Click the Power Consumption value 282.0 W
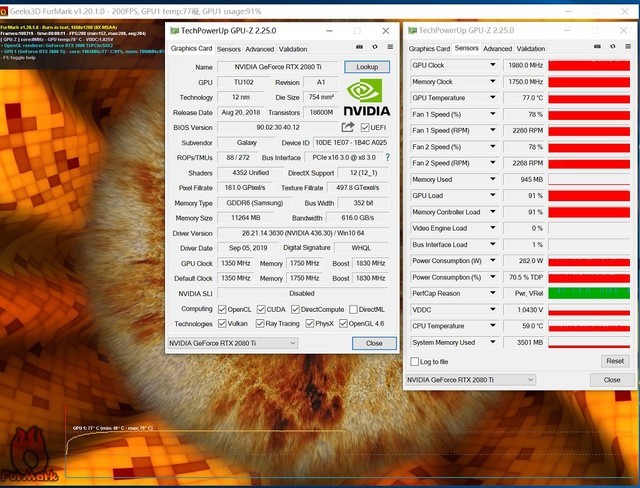The width and height of the screenshot is (640, 488). pyautogui.click(x=524, y=260)
